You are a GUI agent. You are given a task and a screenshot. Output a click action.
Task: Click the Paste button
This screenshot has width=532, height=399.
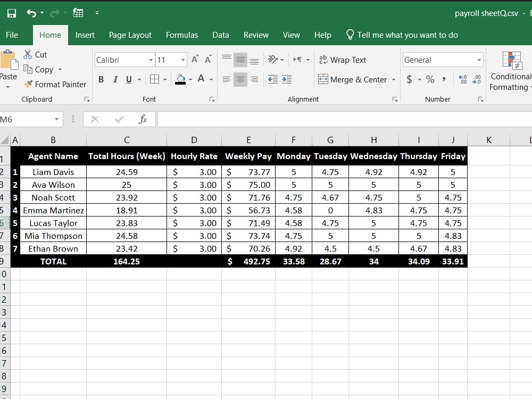pos(9,65)
